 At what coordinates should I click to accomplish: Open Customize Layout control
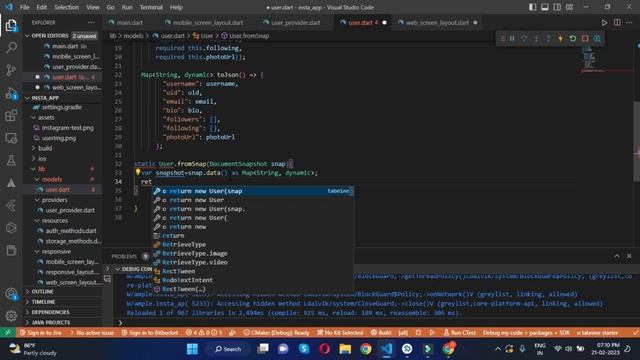pyautogui.click(x=569, y=7)
